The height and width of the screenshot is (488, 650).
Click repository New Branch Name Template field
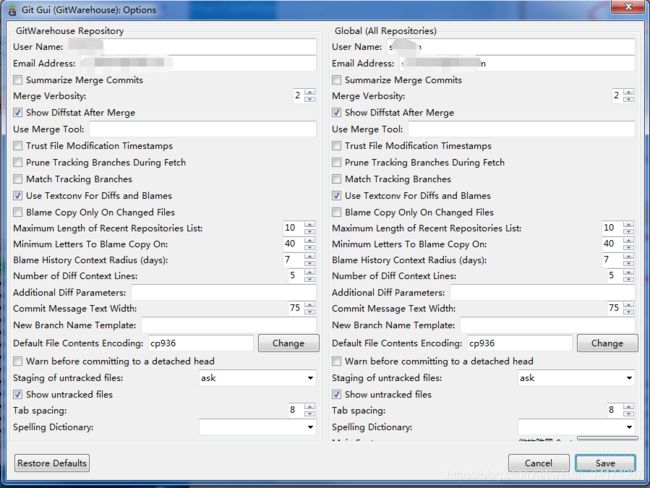[x=229, y=325]
